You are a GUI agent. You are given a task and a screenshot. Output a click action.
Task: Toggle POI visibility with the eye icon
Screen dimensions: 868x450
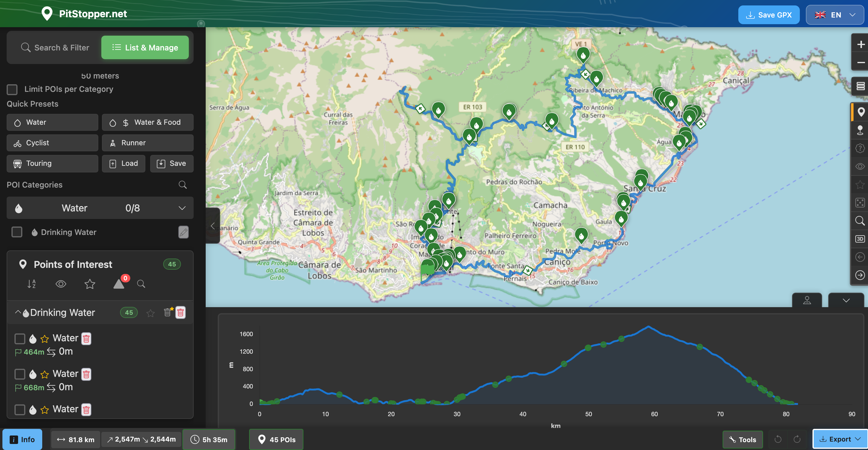point(61,284)
